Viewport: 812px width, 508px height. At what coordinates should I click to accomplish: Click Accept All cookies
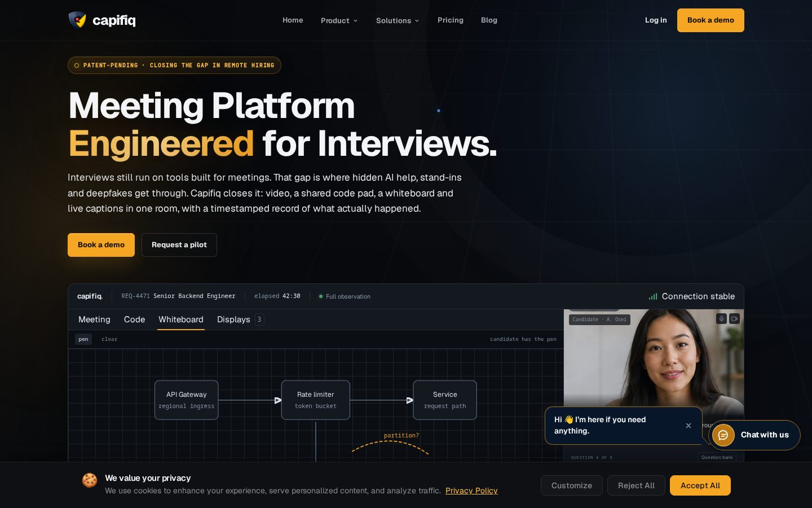[700, 485]
